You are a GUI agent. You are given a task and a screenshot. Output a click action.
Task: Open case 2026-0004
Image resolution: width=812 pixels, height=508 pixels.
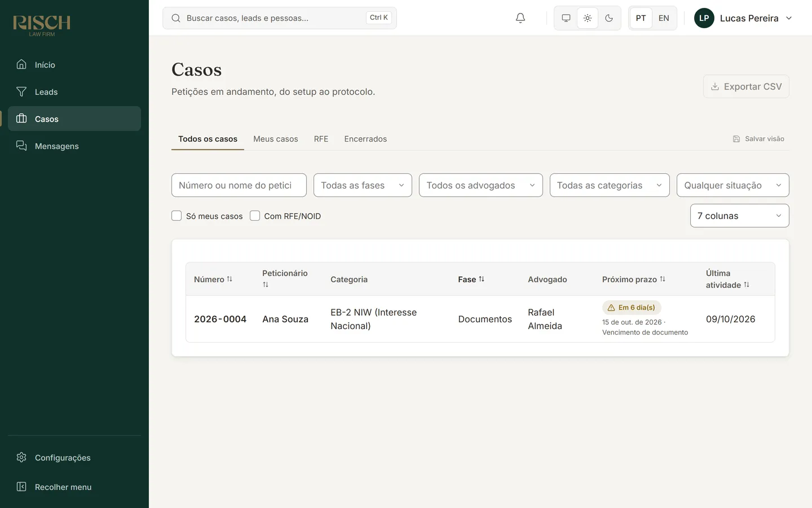pyautogui.click(x=220, y=319)
